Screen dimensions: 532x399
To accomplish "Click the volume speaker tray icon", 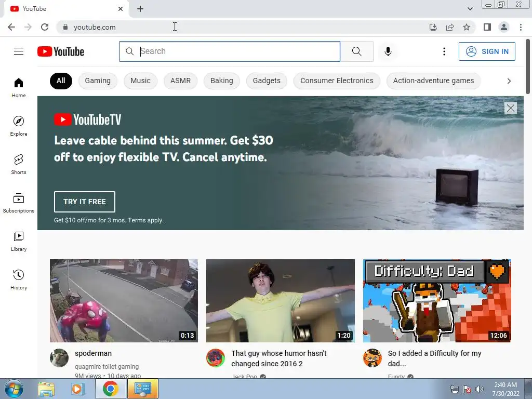I will point(480,389).
